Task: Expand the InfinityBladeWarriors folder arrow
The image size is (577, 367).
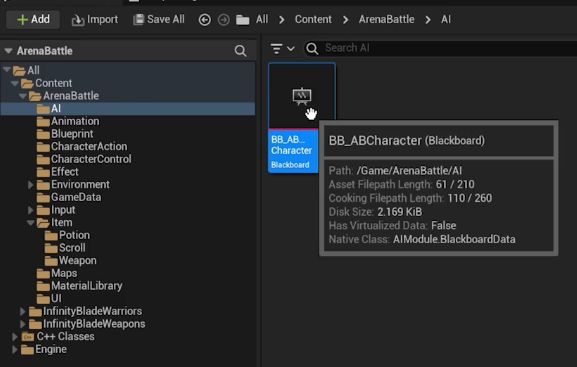Action: tap(22, 311)
